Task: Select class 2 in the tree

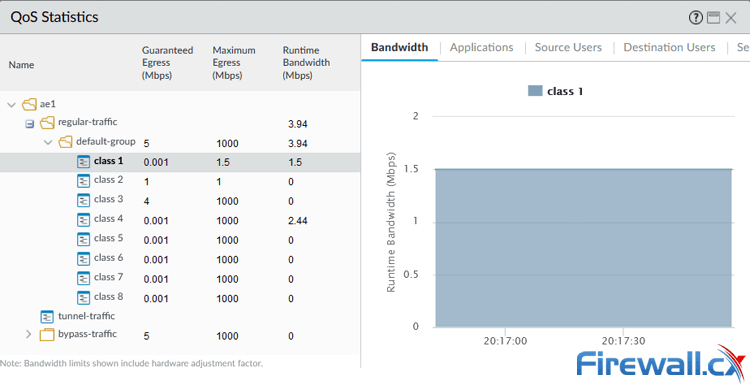Action: [109, 180]
